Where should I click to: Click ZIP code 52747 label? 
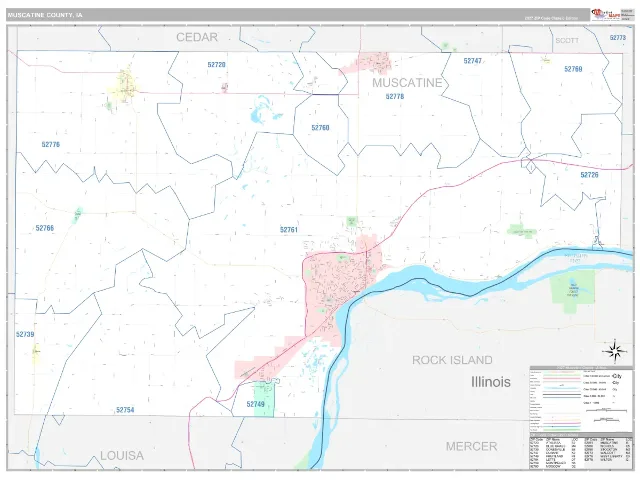472,61
